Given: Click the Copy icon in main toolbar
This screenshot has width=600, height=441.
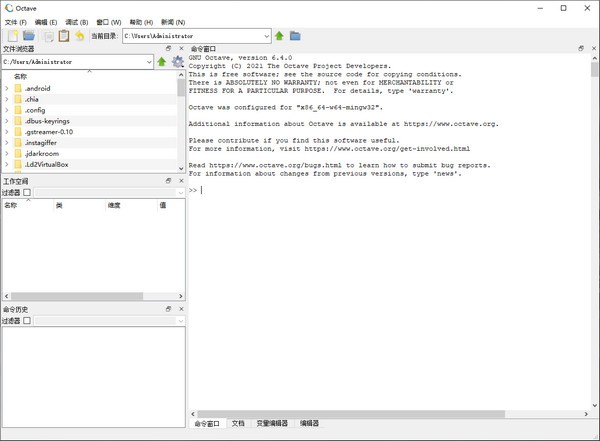Looking at the screenshot, I should 47,36.
